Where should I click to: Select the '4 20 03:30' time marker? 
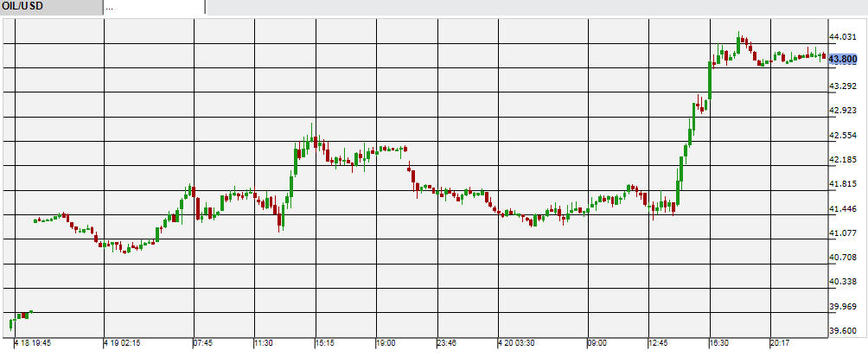pos(516,343)
